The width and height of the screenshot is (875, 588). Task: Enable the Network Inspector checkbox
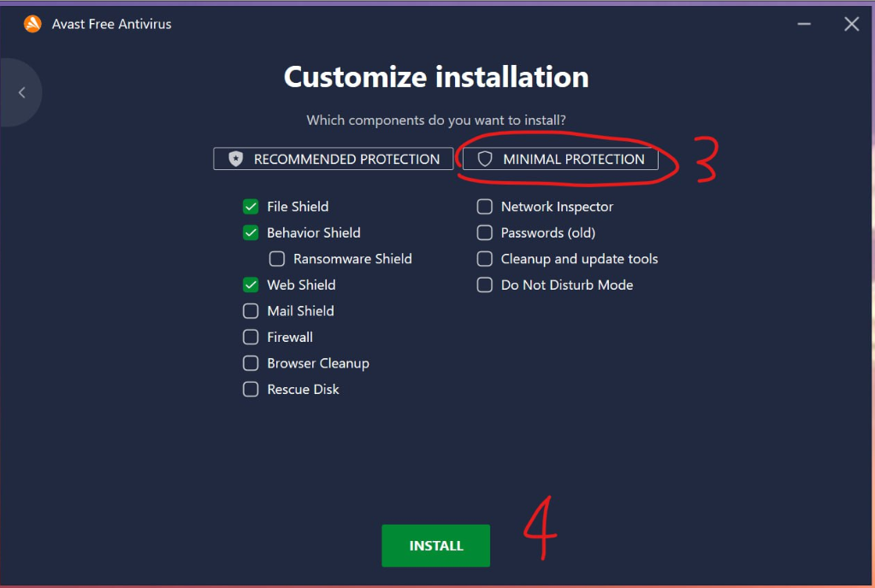(484, 207)
